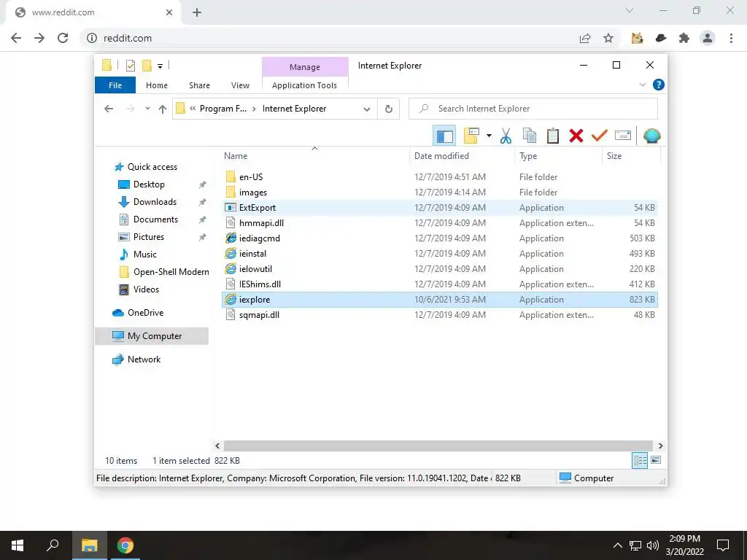Click the red X Delete icon
Screen dimensions: 747x560
[576, 136]
